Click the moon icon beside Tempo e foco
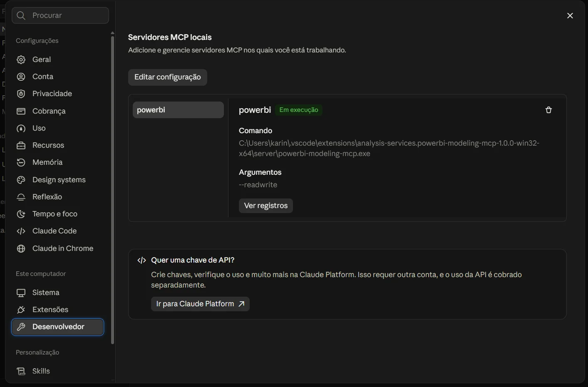The height and width of the screenshot is (387, 588). [x=21, y=214]
